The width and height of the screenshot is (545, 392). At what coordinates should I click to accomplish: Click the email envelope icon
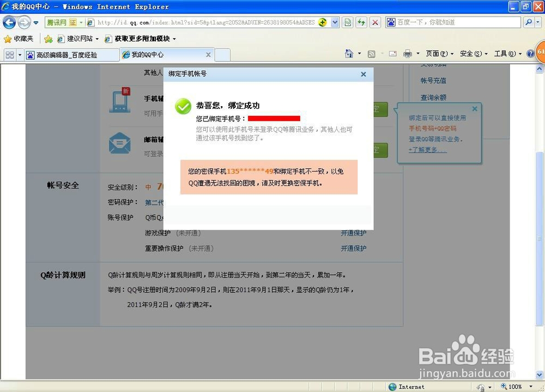click(x=119, y=143)
